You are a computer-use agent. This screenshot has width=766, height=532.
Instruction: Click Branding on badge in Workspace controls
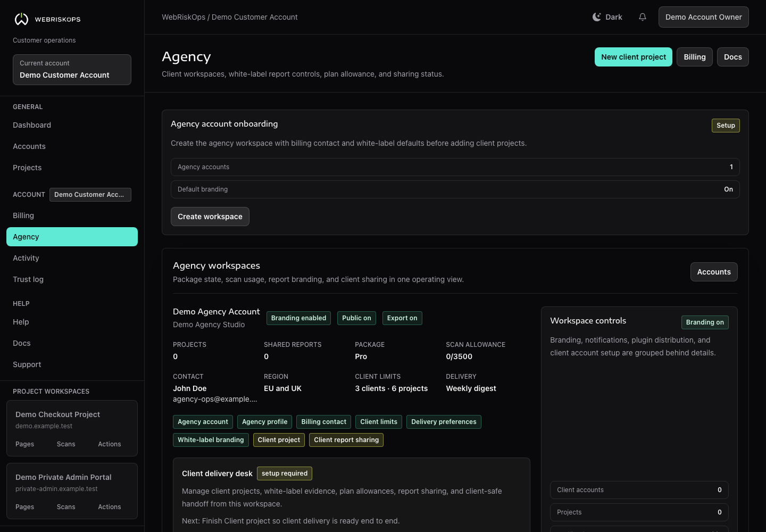705,322
